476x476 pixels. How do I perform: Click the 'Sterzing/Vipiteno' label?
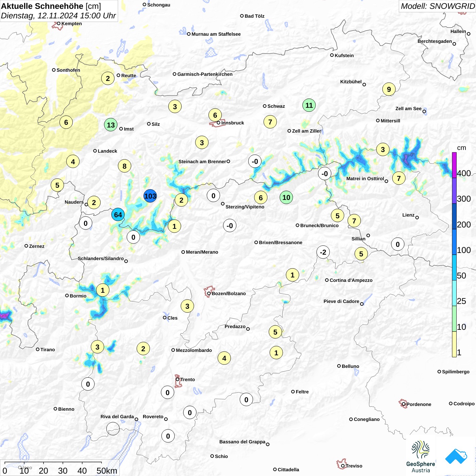pyautogui.click(x=245, y=207)
